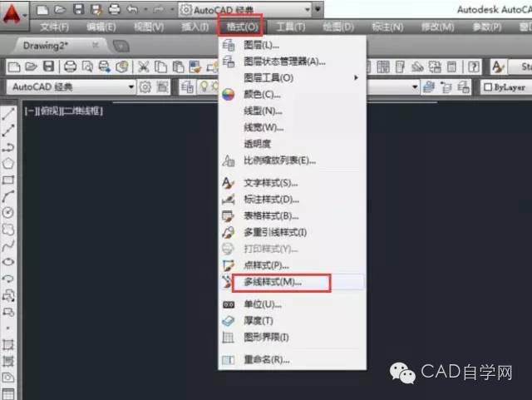Click the workspace settings gear icon
The height and width of the screenshot is (400, 532).
pyautogui.click(x=145, y=87)
